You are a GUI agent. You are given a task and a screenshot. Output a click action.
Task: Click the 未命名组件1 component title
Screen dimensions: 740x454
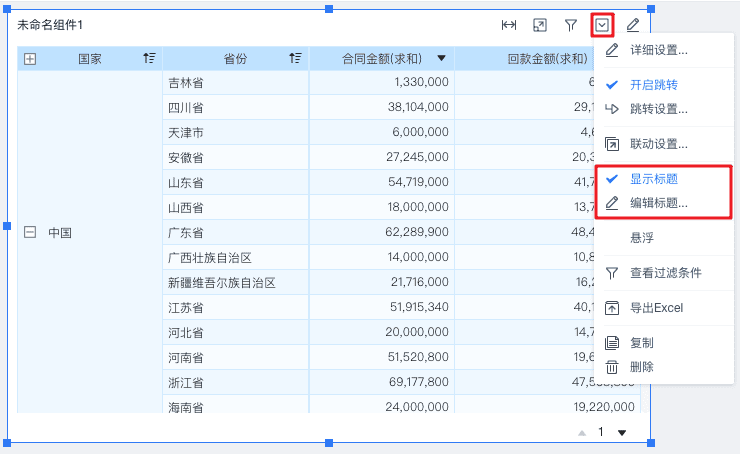coord(50,25)
